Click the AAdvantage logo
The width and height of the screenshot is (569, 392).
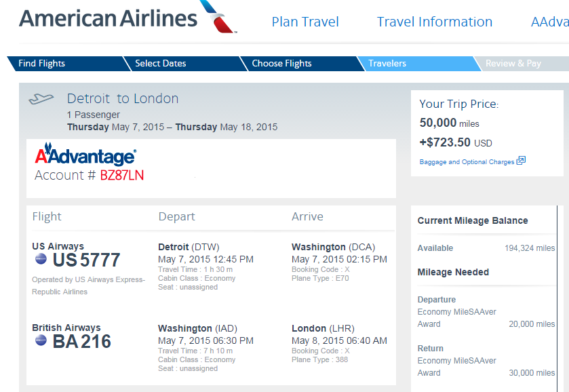tap(85, 154)
